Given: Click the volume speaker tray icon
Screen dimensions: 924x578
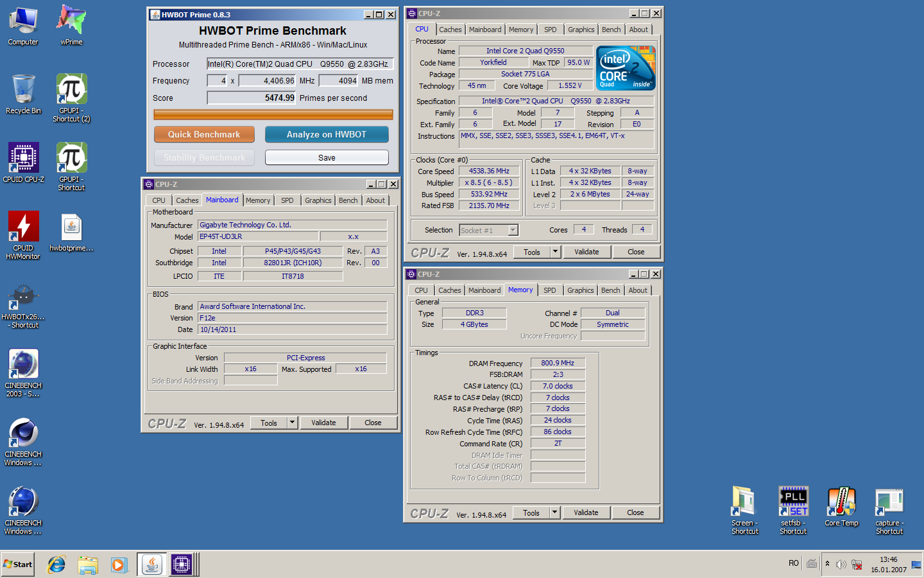Looking at the screenshot, I should pyautogui.click(x=841, y=565).
